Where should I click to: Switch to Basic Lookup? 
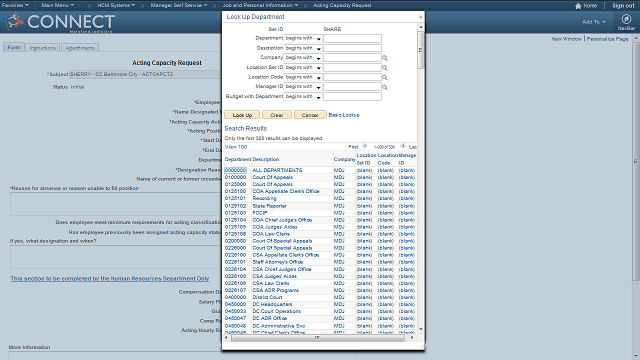pos(344,115)
